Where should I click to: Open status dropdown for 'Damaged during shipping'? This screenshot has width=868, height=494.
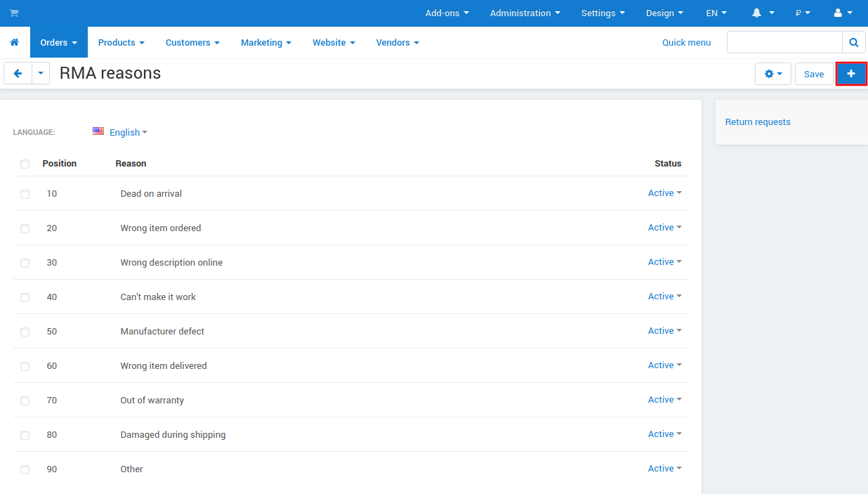(664, 434)
